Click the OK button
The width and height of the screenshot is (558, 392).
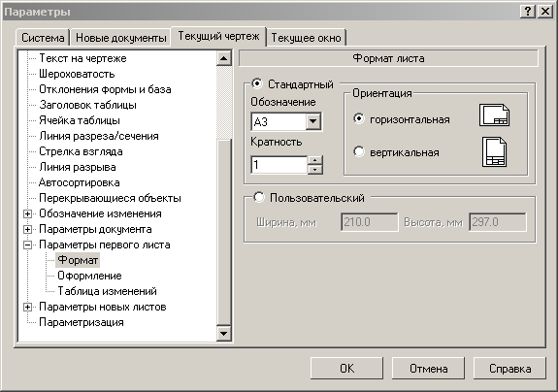(x=346, y=369)
